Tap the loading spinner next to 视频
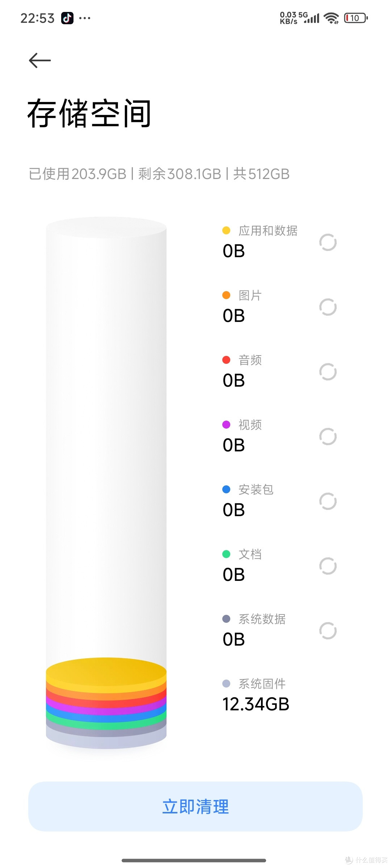Screen dimensions: 391x868 [x=328, y=437]
